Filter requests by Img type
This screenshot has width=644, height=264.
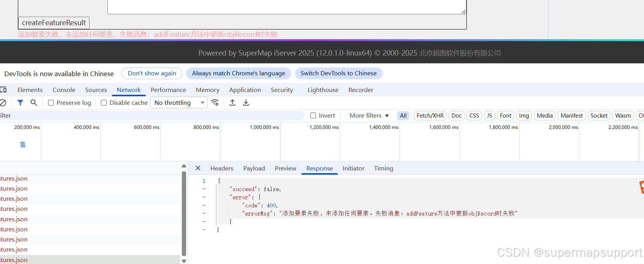[x=524, y=116]
